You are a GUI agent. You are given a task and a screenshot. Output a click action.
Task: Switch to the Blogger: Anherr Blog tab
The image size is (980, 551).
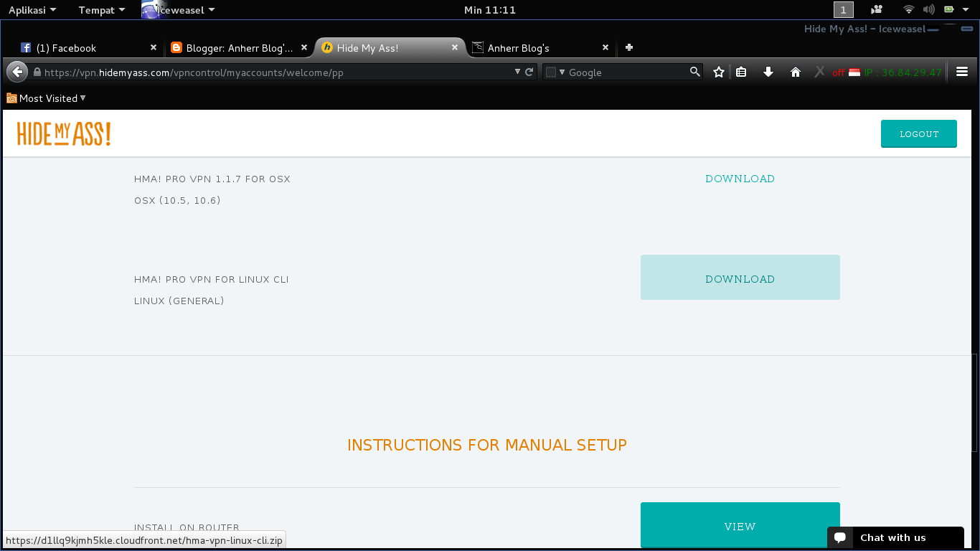pyautogui.click(x=238, y=48)
